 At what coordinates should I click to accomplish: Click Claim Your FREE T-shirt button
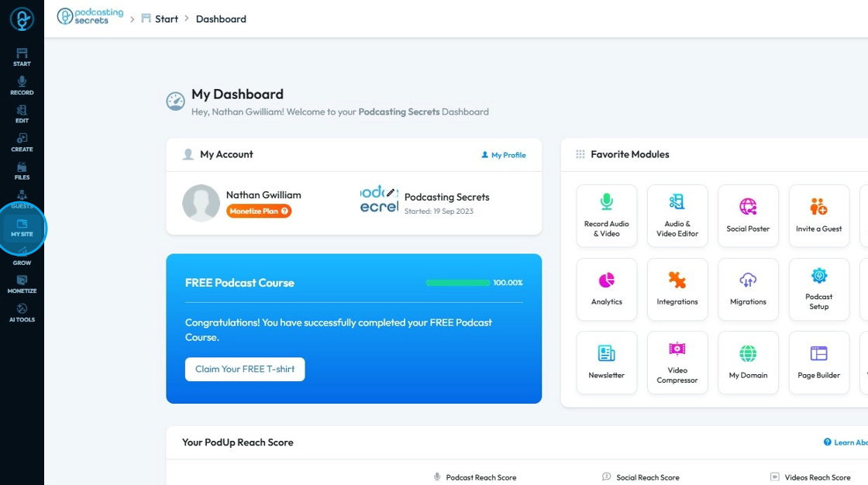tap(245, 369)
